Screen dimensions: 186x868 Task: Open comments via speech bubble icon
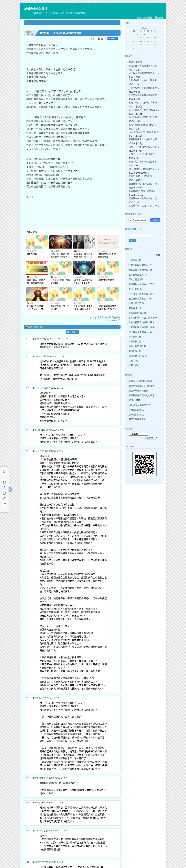tap(4, 493)
